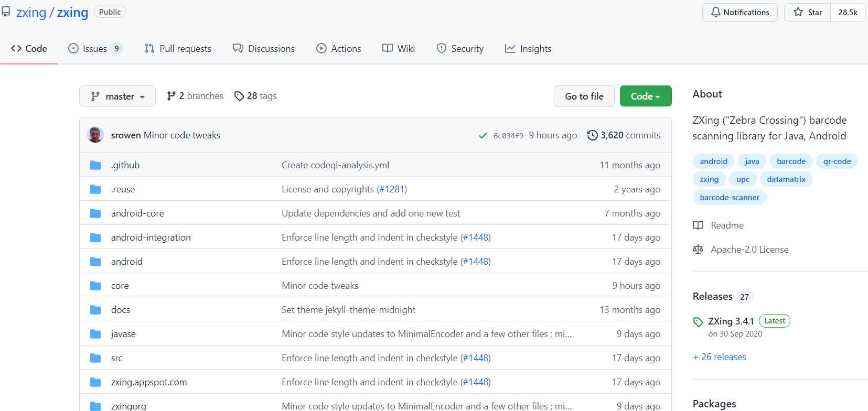The height and width of the screenshot is (411, 868).
Task: Click the bell icon in Notifications
Action: 715,12
